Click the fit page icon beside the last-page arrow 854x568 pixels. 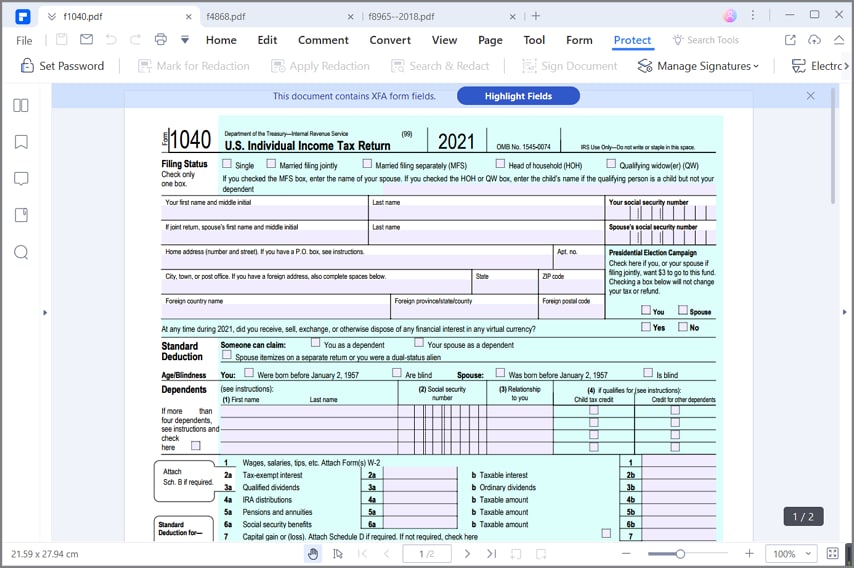pyautogui.click(x=516, y=554)
